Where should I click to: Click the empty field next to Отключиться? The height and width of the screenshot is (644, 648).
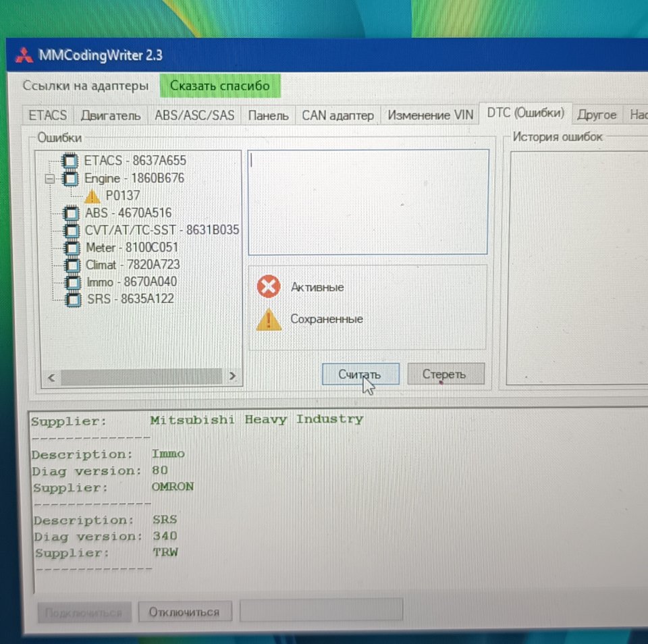pos(321,610)
